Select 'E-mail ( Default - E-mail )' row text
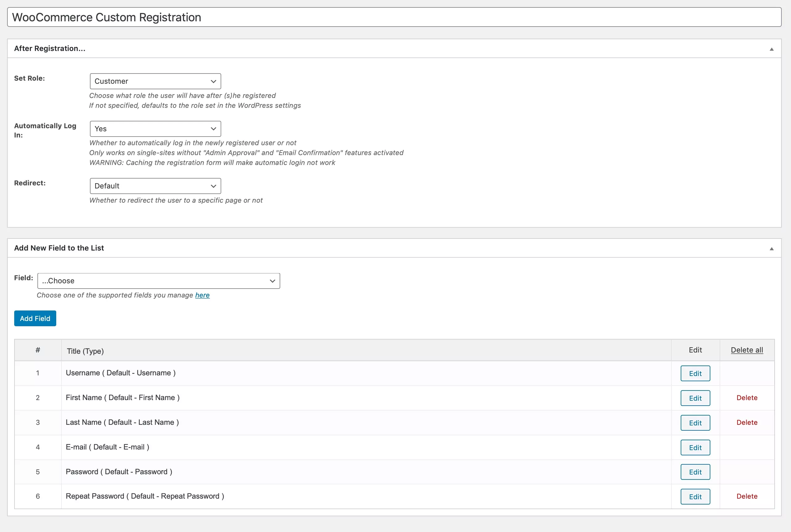 (x=107, y=447)
